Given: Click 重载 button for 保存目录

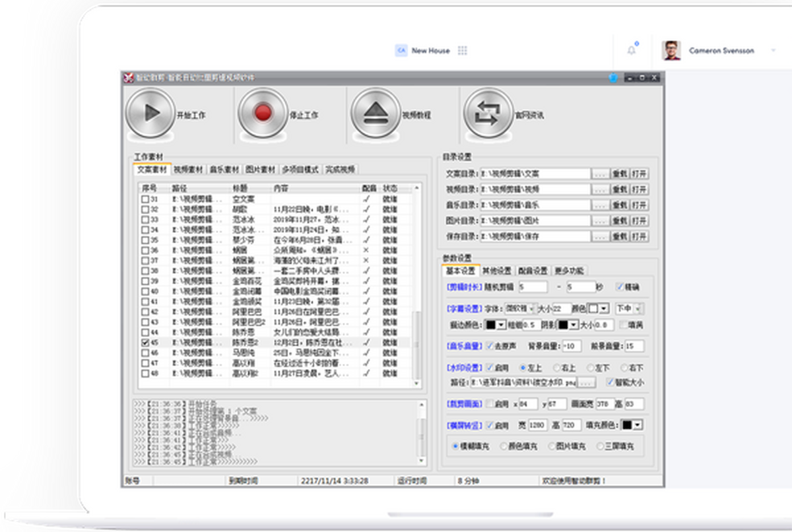Looking at the screenshot, I should point(619,236).
